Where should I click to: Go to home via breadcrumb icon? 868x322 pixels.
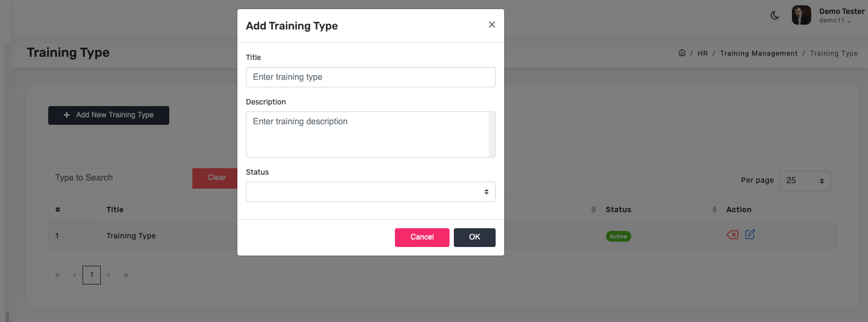pos(682,53)
